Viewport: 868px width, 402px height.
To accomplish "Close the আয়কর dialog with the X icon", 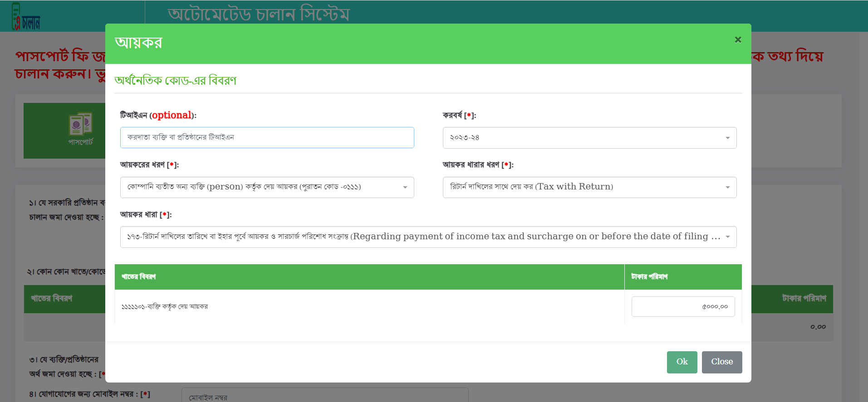I will (738, 40).
